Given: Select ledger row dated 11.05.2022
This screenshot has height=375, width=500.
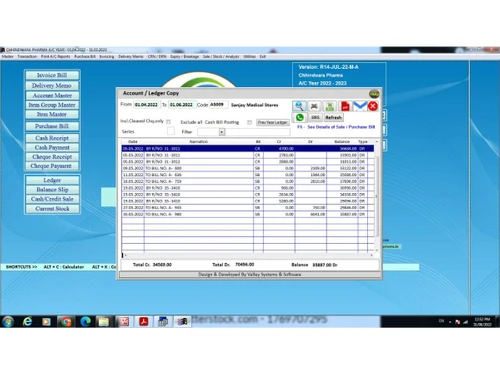Looking at the screenshot, I should pyautogui.click(x=248, y=175).
